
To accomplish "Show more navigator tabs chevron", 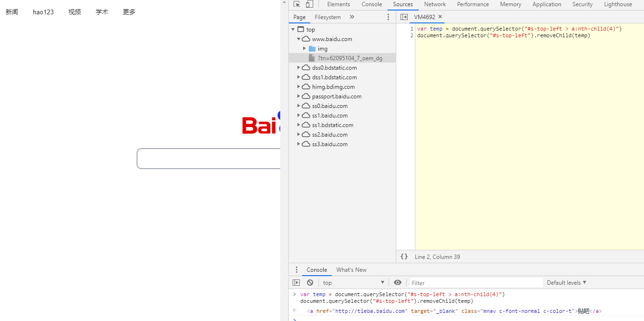I will (352, 17).
